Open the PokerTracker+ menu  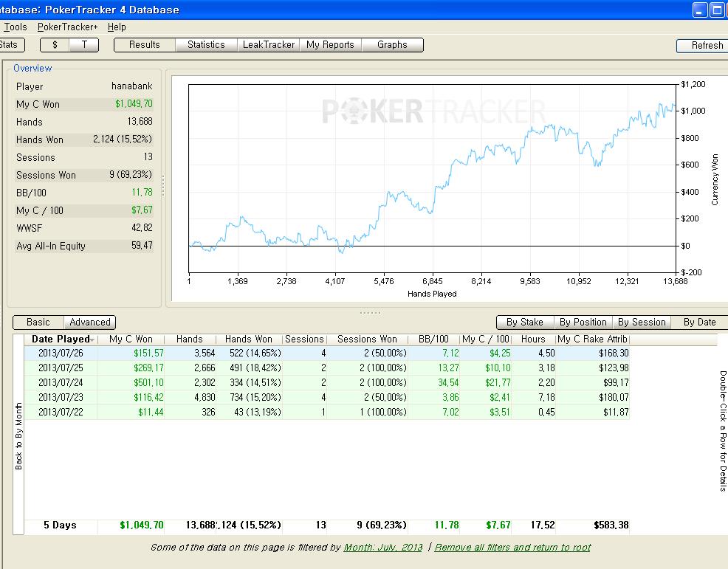tap(68, 27)
